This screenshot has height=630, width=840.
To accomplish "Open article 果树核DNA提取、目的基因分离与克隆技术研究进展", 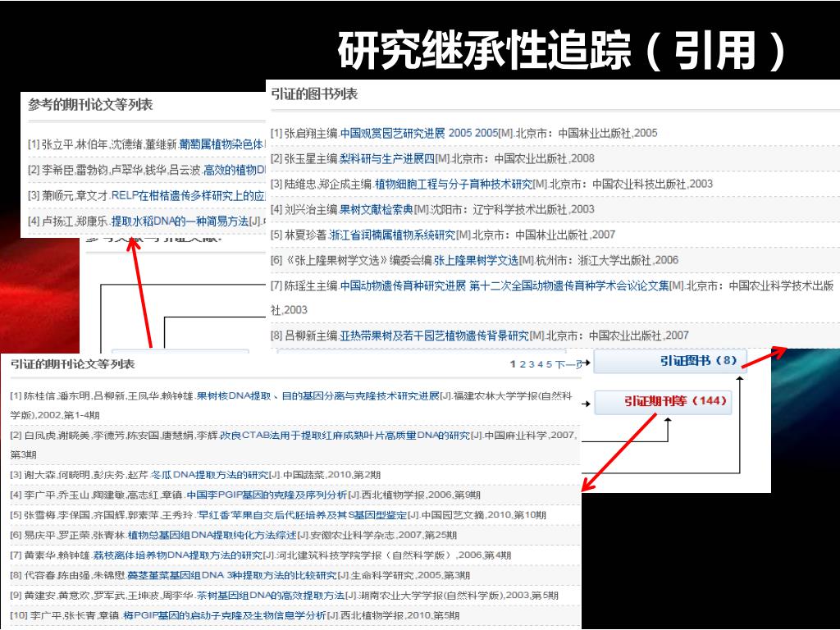I will point(317,396).
